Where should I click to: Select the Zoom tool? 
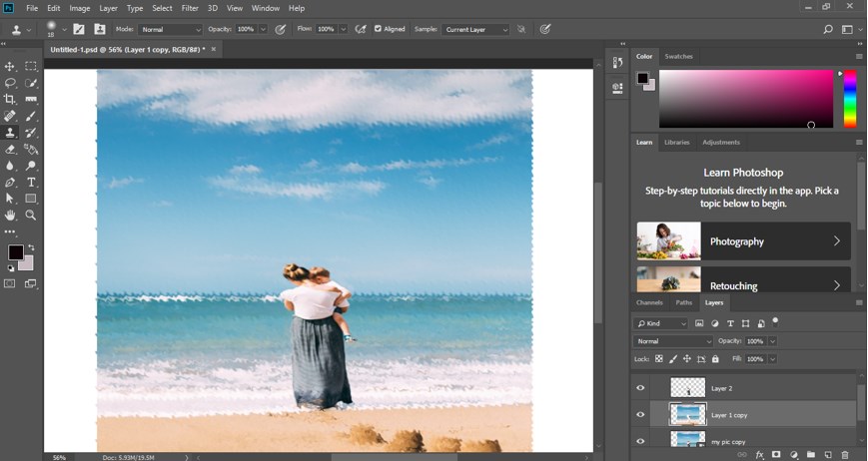point(31,215)
